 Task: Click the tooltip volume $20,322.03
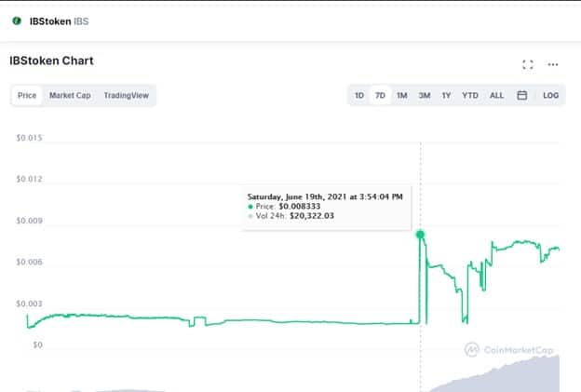point(312,216)
